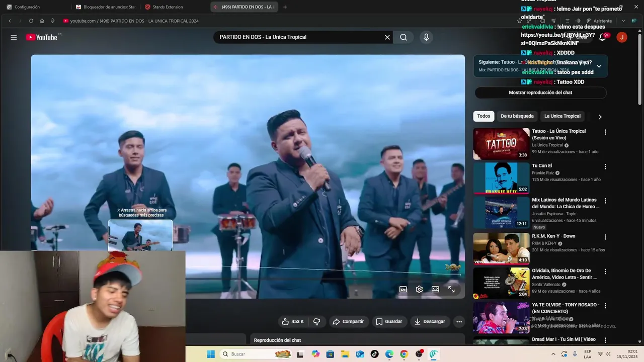The height and width of the screenshot is (362, 644).
Task: Open the Windows Start menu
Action: pyautogui.click(x=211, y=354)
